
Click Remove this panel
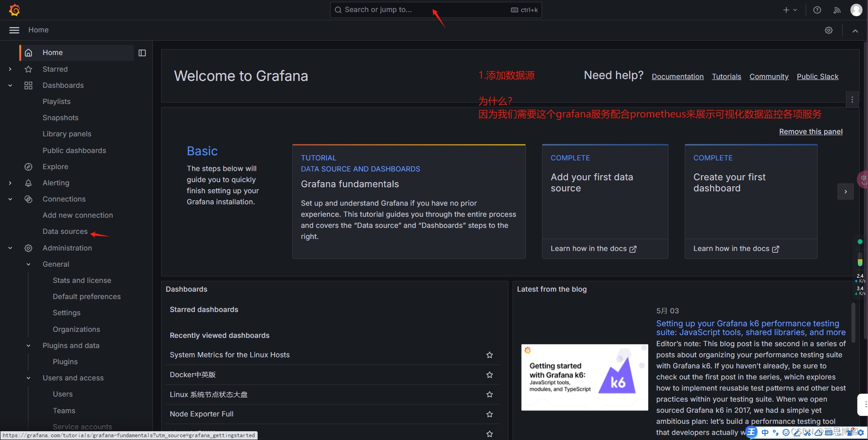[x=811, y=132]
